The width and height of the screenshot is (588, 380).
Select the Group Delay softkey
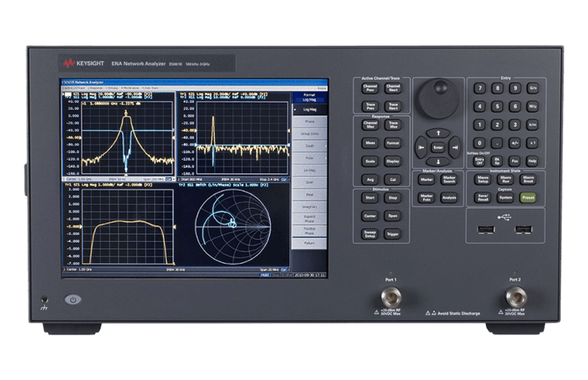coord(310,133)
